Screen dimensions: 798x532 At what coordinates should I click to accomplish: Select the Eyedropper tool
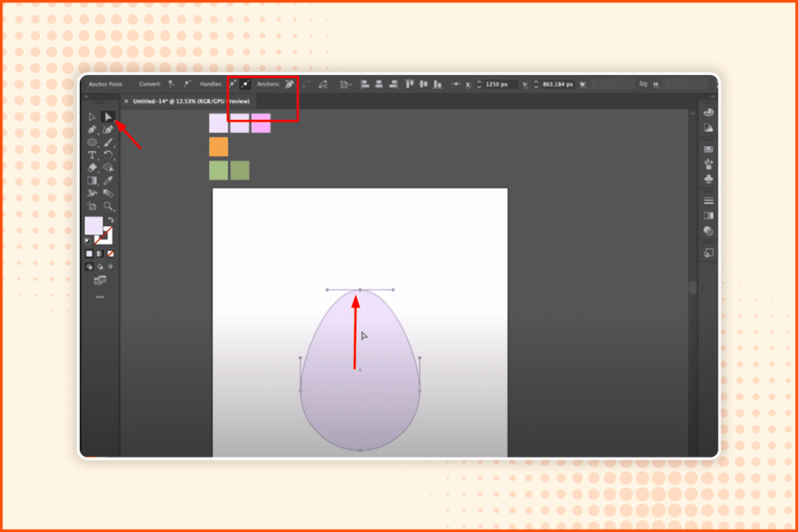click(x=109, y=180)
